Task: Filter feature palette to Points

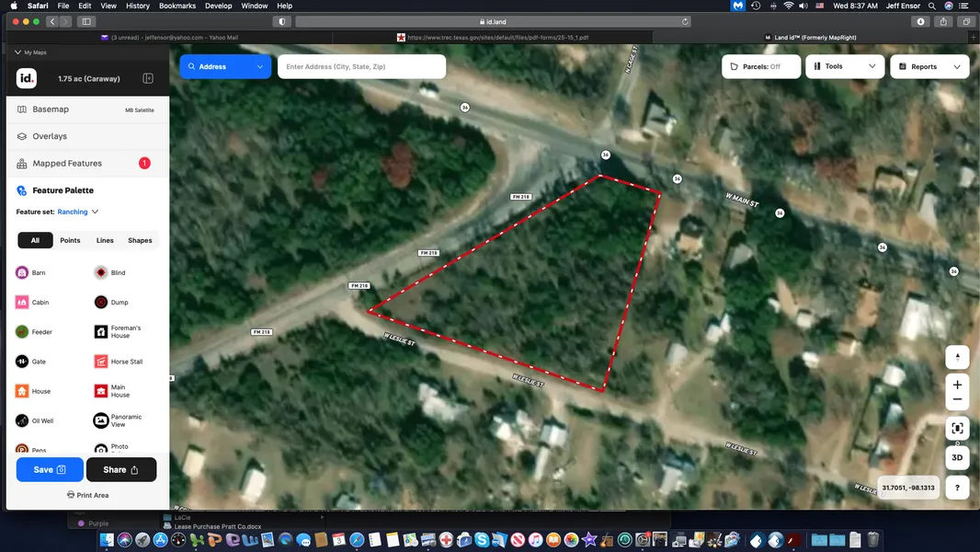Action: (70, 240)
